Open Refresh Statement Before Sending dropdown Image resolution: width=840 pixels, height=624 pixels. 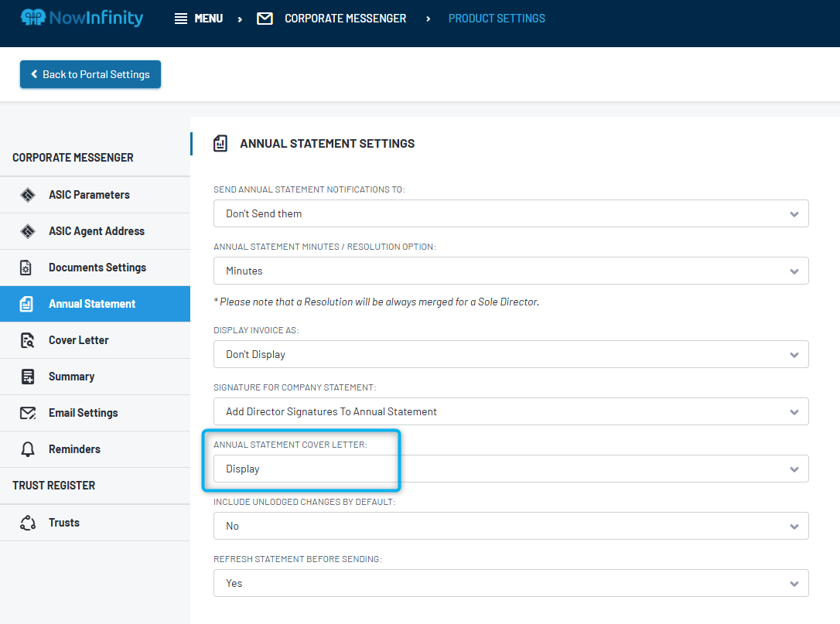[511, 583]
